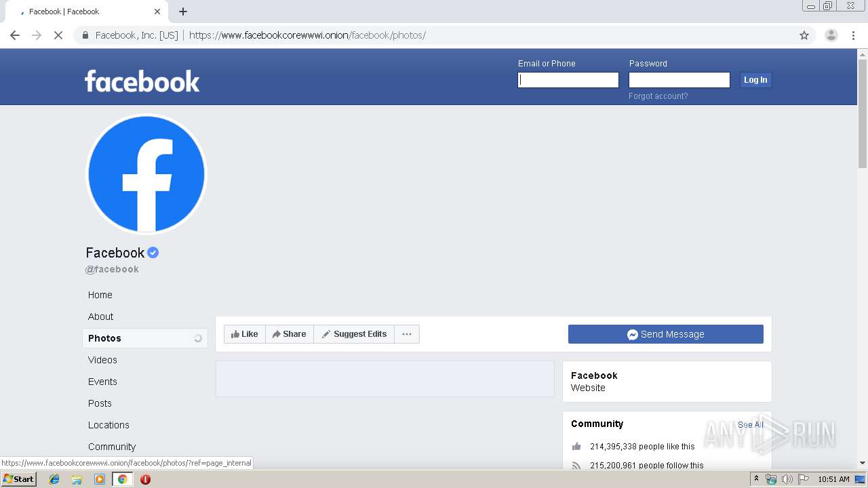This screenshot has width=868, height=488.
Task: Open a new tab with the plus button
Action: 183,12
